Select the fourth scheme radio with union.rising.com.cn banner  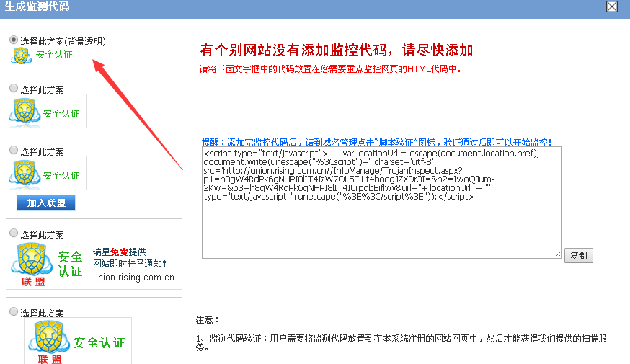[x=14, y=233]
